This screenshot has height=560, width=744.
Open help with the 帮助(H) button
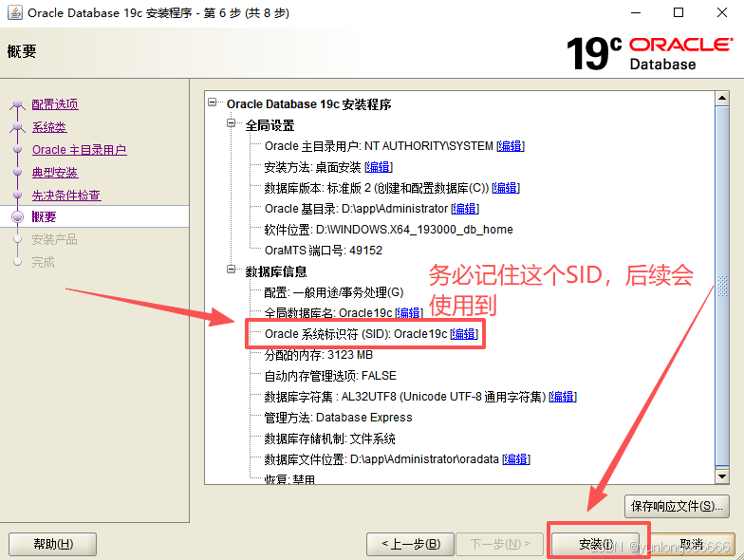(x=53, y=544)
